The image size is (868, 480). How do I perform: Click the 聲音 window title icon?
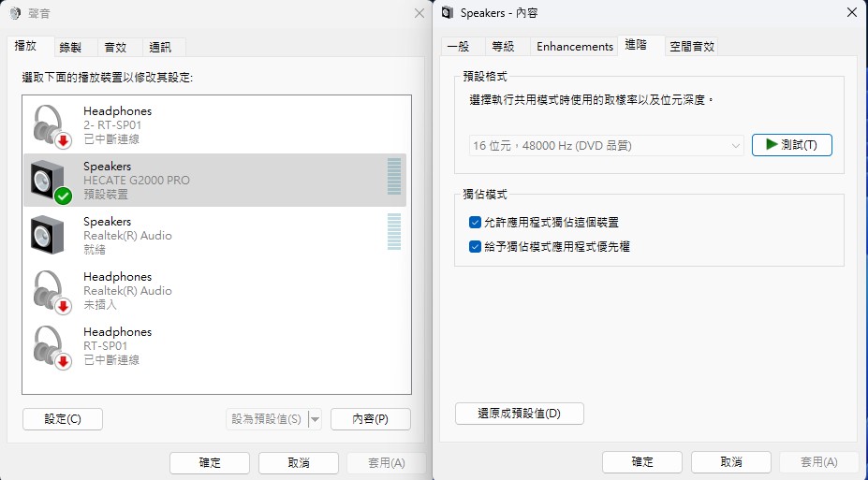[x=16, y=13]
